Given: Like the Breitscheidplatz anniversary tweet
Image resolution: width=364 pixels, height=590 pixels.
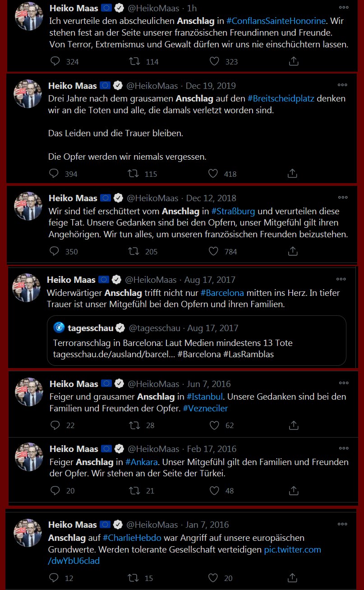Looking at the screenshot, I should pyautogui.click(x=213, y=174).
